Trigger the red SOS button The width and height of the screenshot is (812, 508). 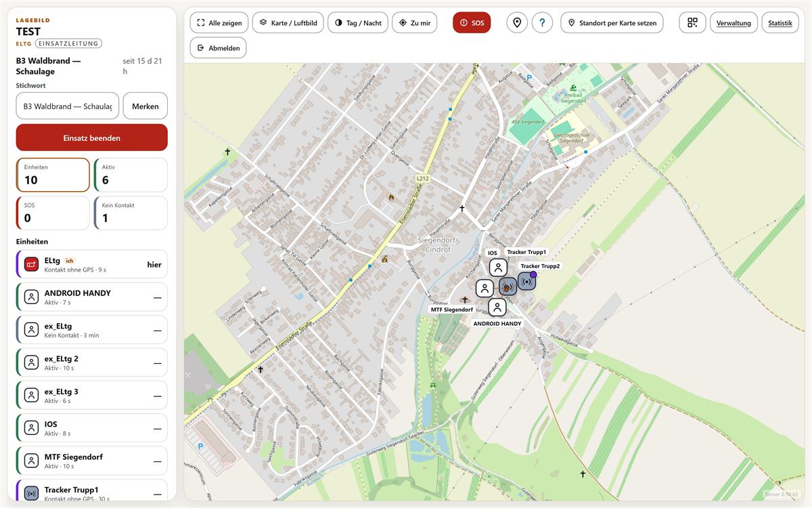point(472,22)
